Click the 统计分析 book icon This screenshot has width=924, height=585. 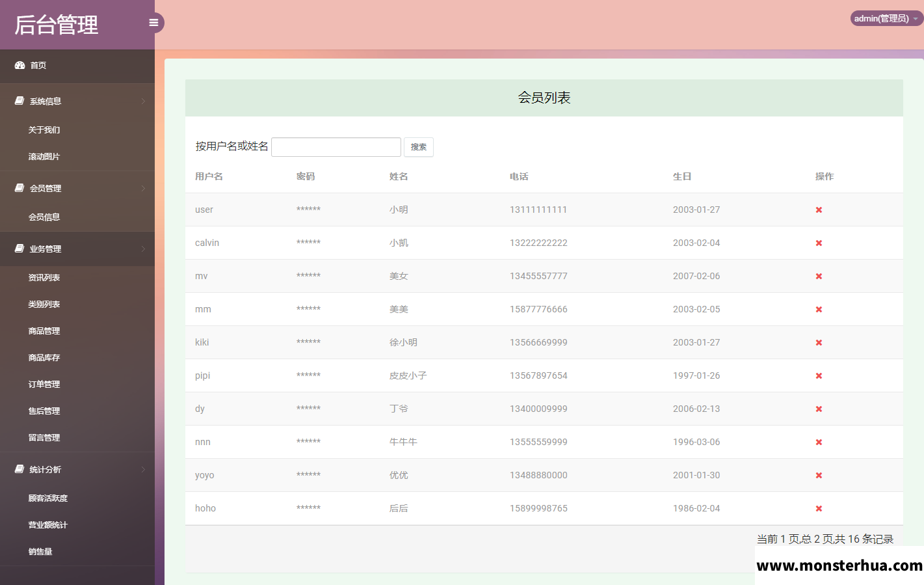(x=20, y=469)
